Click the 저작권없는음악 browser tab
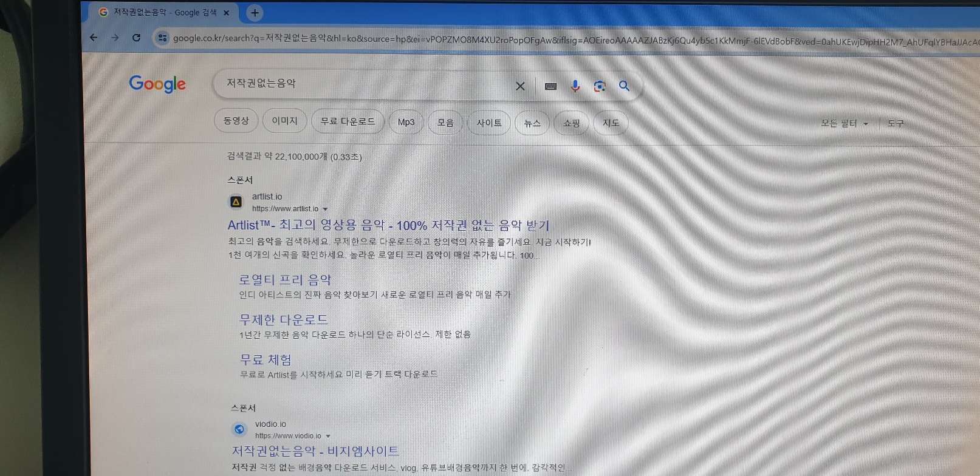 164,12
